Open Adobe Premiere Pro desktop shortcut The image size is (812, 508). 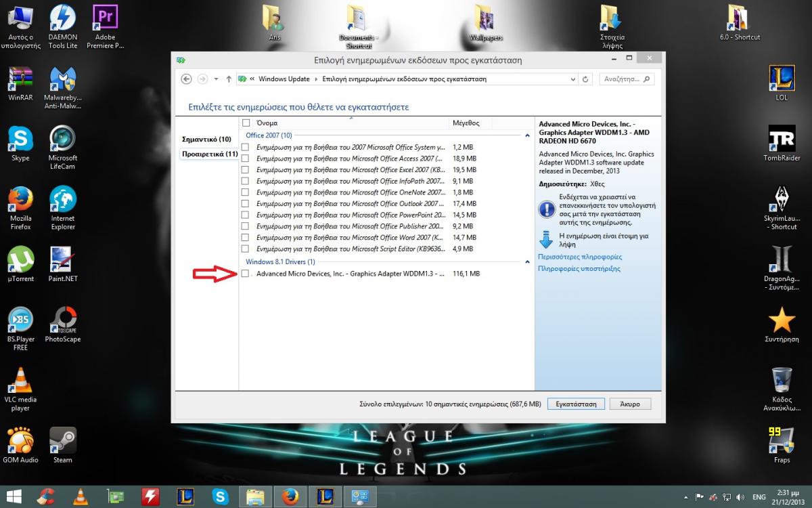[105, 26]
